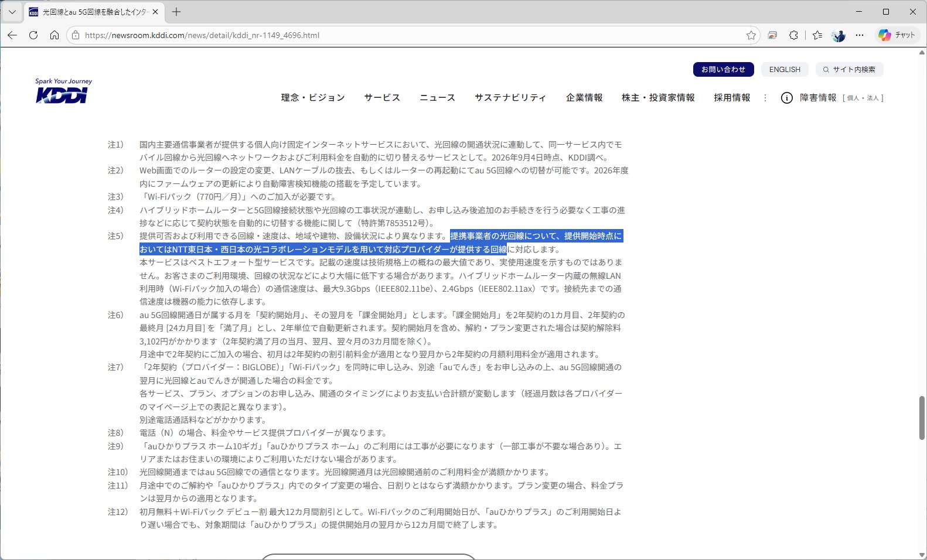The width and height of the screenshot is (927, 560).
Task: Click the 障害情報 info circle icon
Action: point(787,98)
